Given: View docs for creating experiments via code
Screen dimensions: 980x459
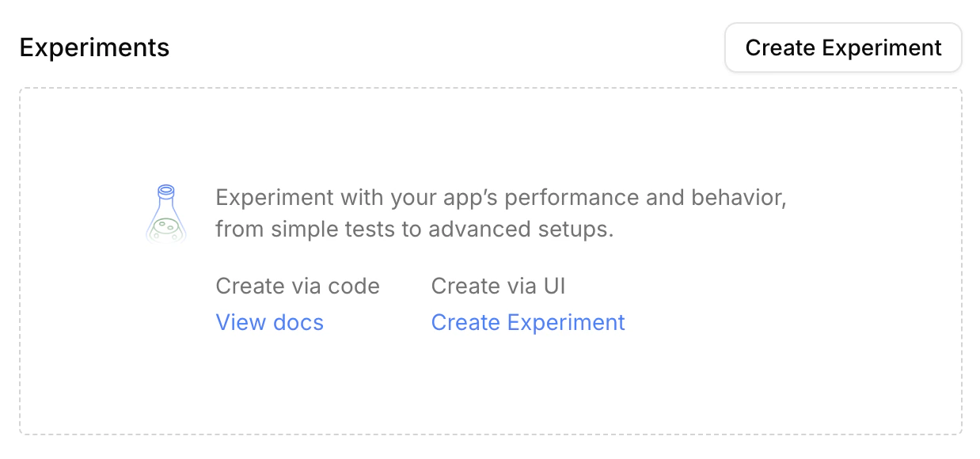Looking at the screenshot, I should (x=269, y=322).
